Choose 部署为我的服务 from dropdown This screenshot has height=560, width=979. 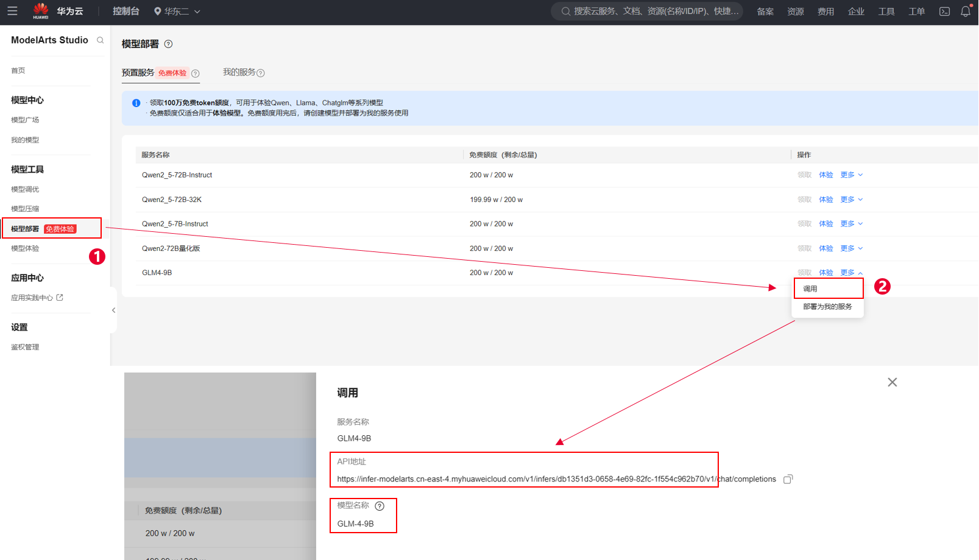click(x=827, y=307)
